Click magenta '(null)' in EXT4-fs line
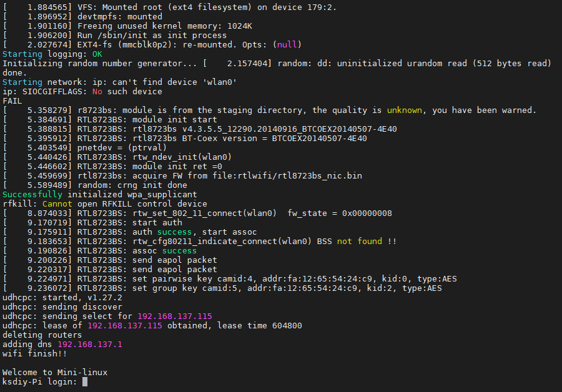Image resolution: width=562 pixels, height=392 pixels. click(287, 45)
